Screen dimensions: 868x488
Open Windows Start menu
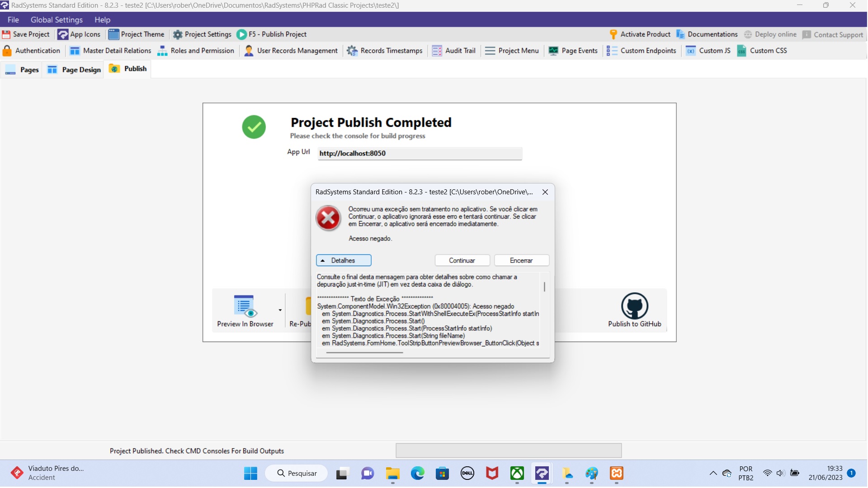(x=250, y=474)
